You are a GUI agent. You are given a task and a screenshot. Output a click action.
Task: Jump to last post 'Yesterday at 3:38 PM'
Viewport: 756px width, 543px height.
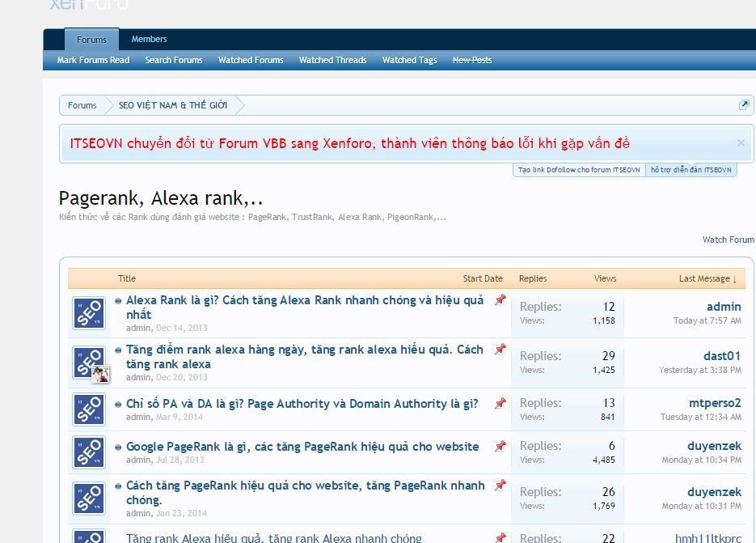click(700, 370)
